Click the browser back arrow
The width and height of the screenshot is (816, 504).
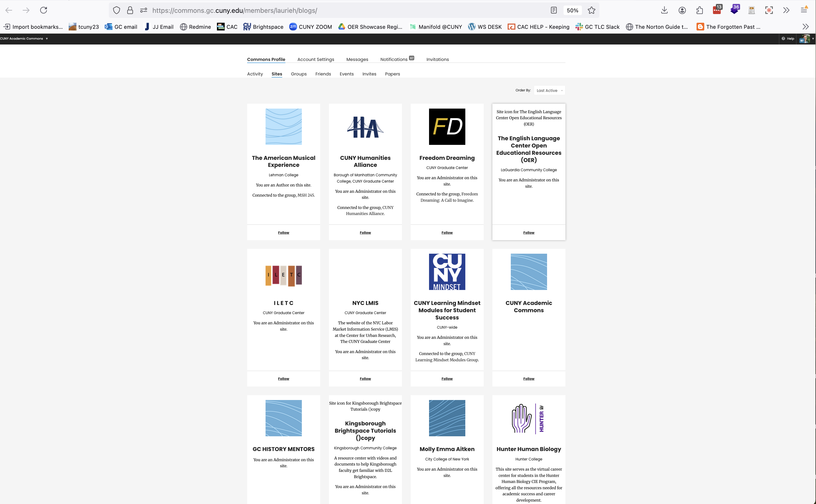tap(9, 10)
